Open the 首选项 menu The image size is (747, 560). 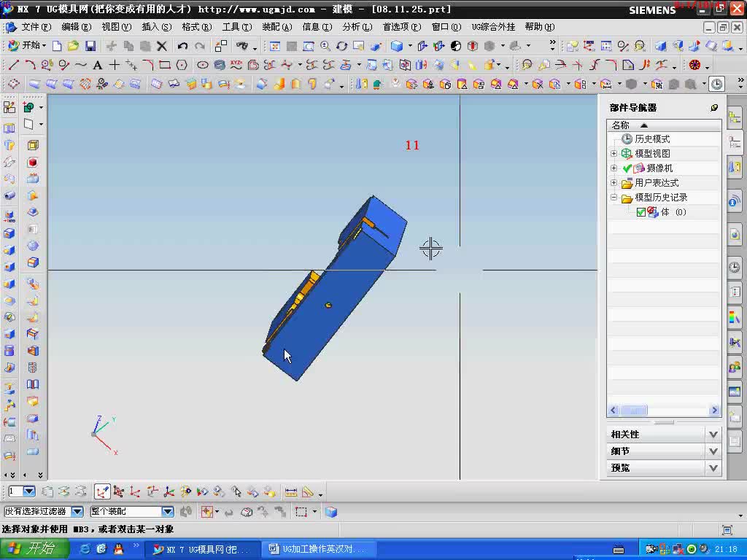click(x=402, y=27)
